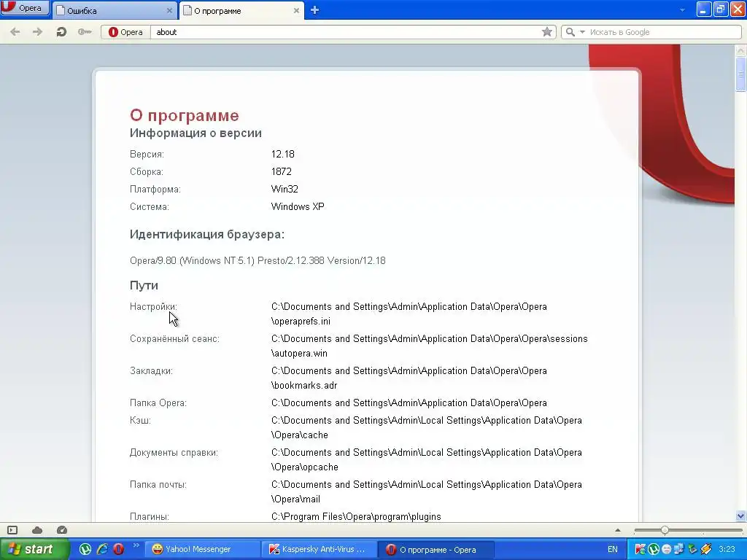Screen dimensions: 747x560
Task: Open the Windows start menu
Action: 34,549
